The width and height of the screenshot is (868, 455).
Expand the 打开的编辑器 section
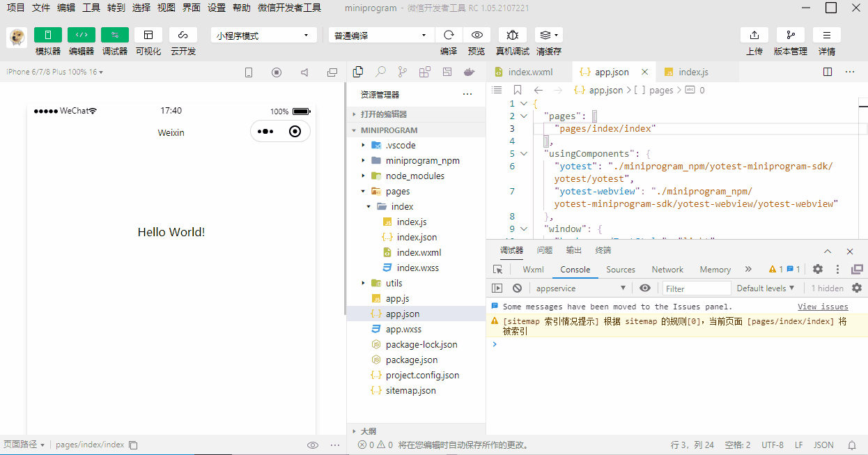pyautogui.click(x=416, y=114)
